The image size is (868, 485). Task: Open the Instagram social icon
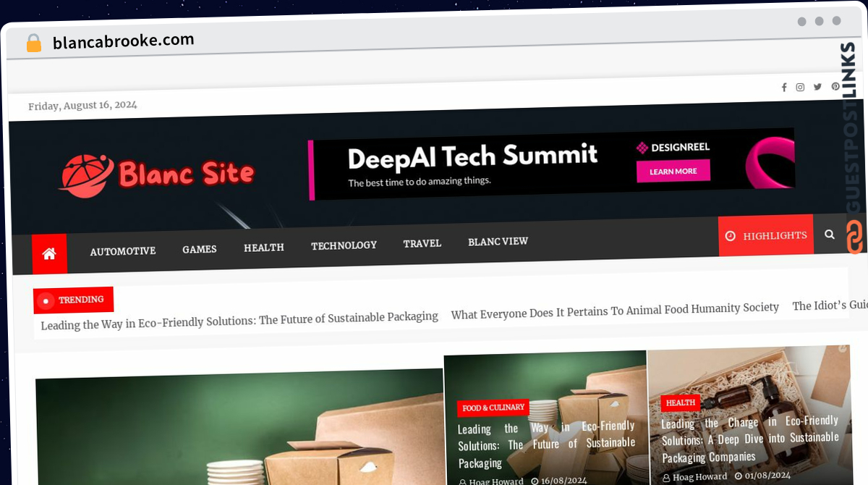coord(800,88)
